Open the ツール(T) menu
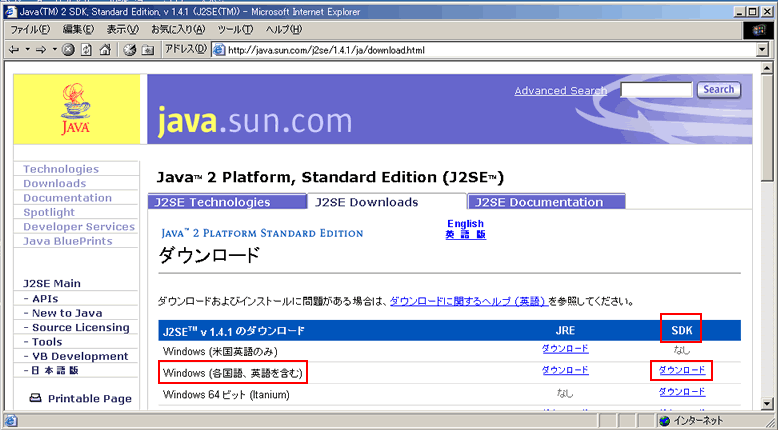The width and height of the screenshot is (778, 430). pyautogui.click(x=235, y=29)
